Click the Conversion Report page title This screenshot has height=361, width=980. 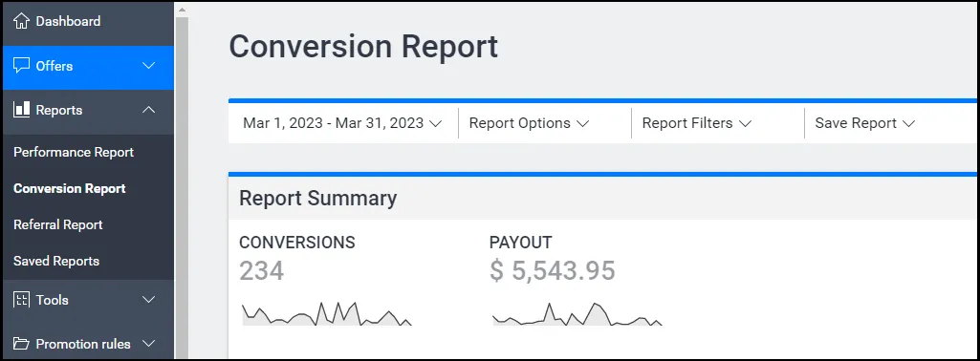363,47
